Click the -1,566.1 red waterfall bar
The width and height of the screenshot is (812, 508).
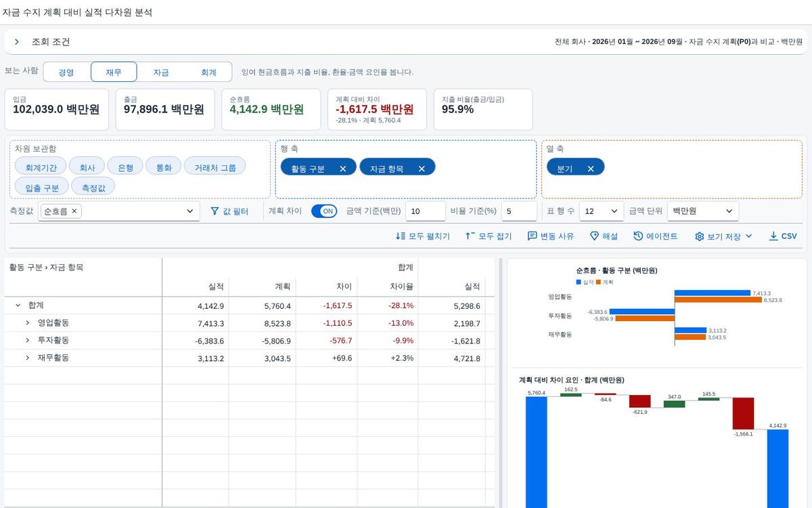point(743,413)
